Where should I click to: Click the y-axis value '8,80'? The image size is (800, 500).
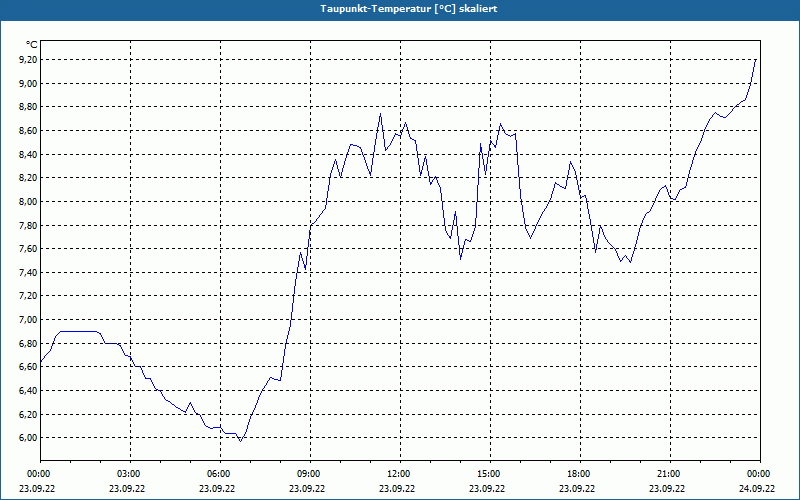[29, 107]
